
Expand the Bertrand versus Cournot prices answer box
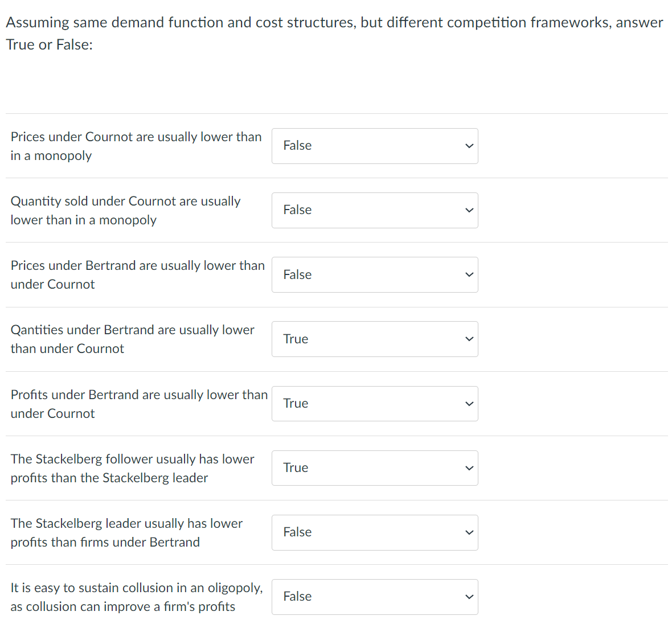[x=374, y=274]
